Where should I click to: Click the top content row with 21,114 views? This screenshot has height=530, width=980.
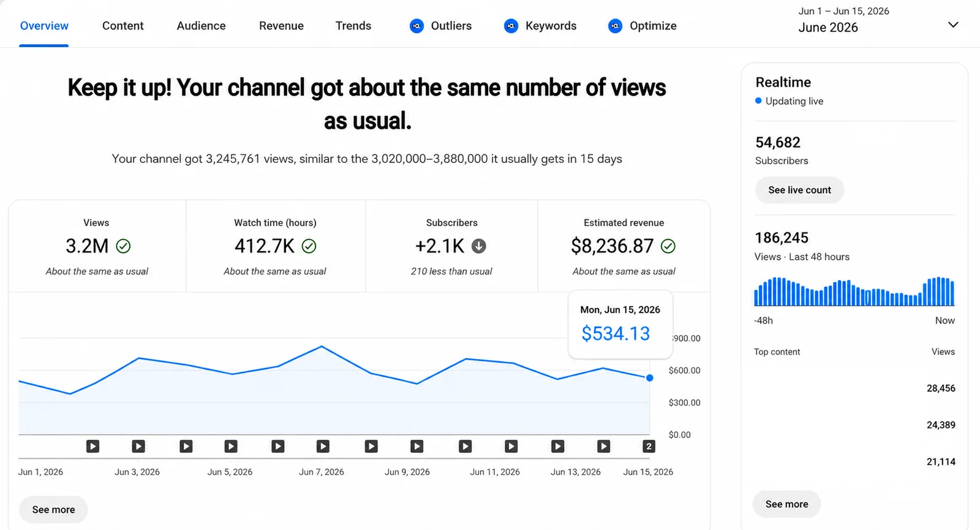(854, 462)
